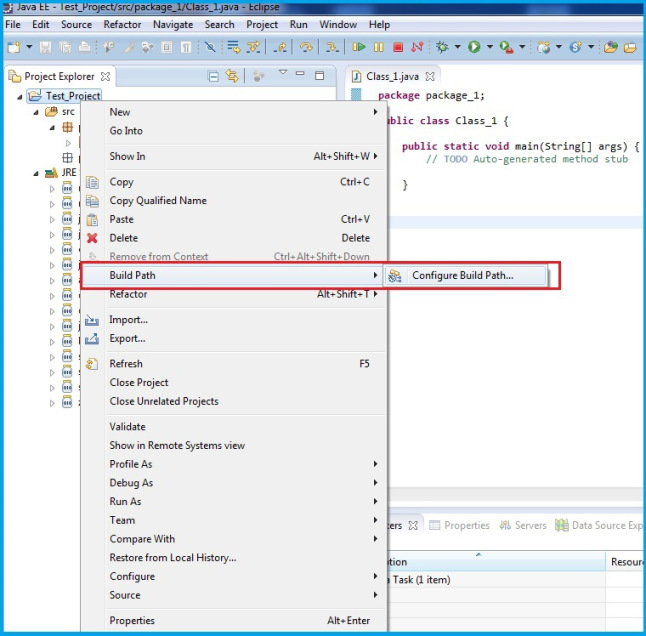The height and width of the screenshot is (636, 646).
Task: Open the Data Source Explorer tab
Action: [x=598, y=525]
